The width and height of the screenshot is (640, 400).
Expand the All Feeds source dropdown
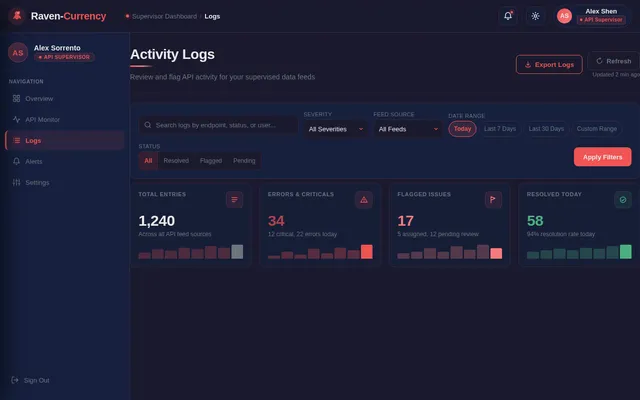[x=407, y=129]
